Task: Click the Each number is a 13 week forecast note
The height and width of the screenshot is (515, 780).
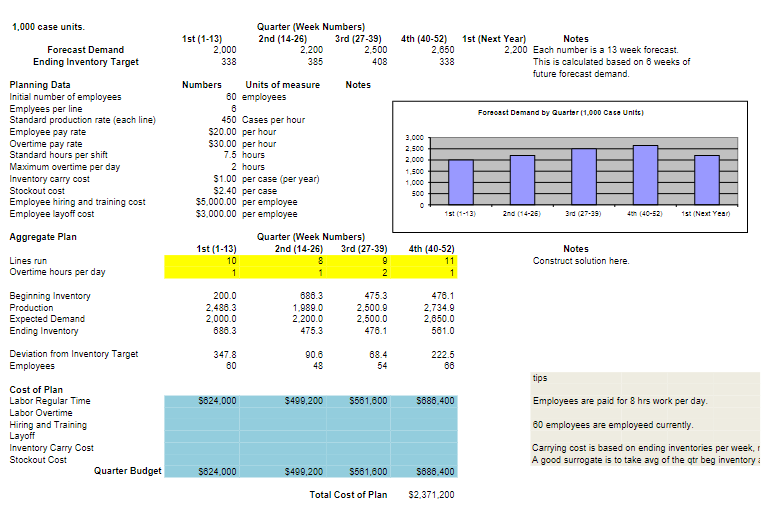Action: pos(606,50)
